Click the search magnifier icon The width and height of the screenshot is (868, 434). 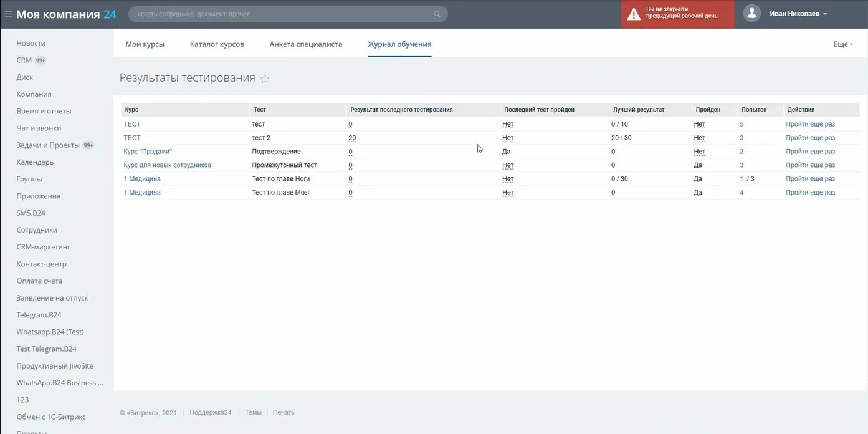coord(437,14)
